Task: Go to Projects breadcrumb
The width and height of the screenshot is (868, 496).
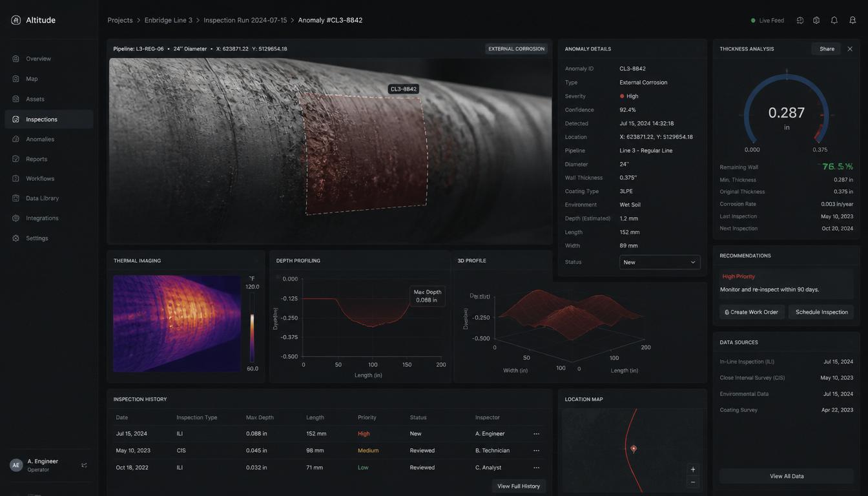Action: tap(120, 20)
